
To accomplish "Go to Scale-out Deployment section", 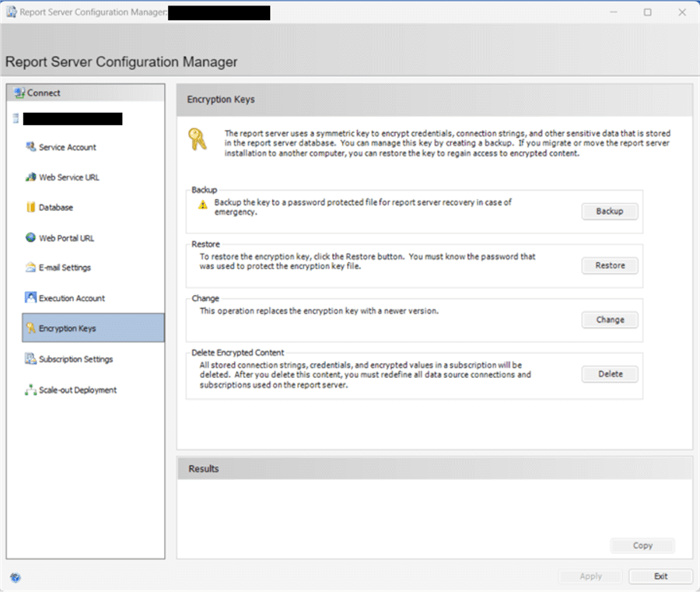I will pos(77,391).
